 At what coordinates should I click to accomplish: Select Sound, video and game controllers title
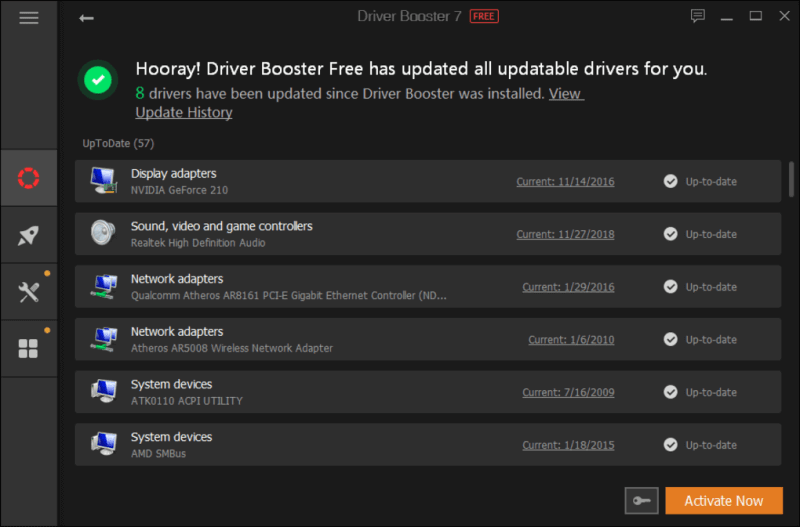click(221, 226)
